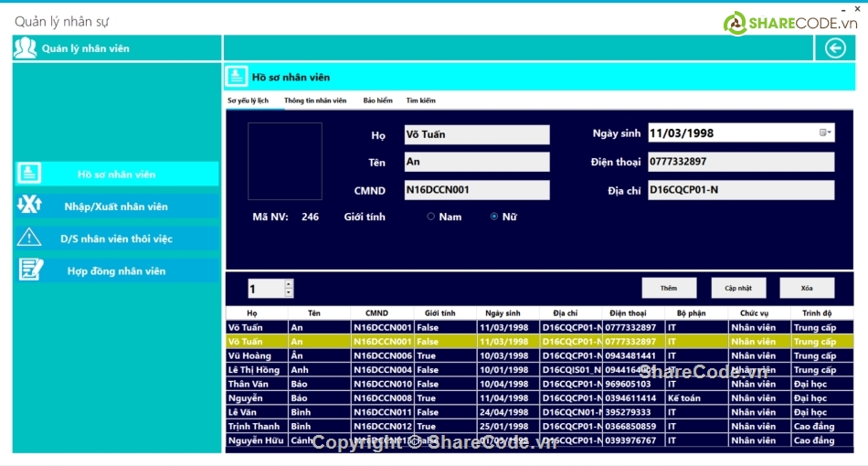Screen dimensions: 868x466
Task: Click the employee photo placeholder box
Action: click(x=285, y=162)
